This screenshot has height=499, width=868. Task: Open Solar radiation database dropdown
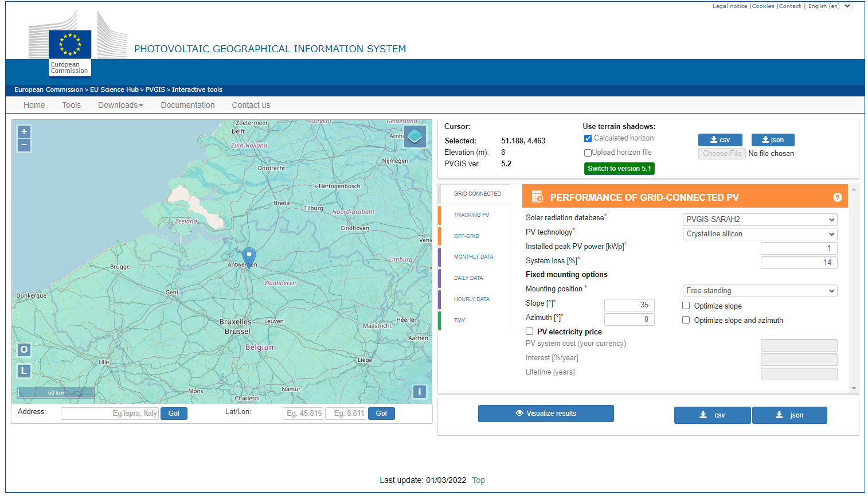tap(760, 220)
